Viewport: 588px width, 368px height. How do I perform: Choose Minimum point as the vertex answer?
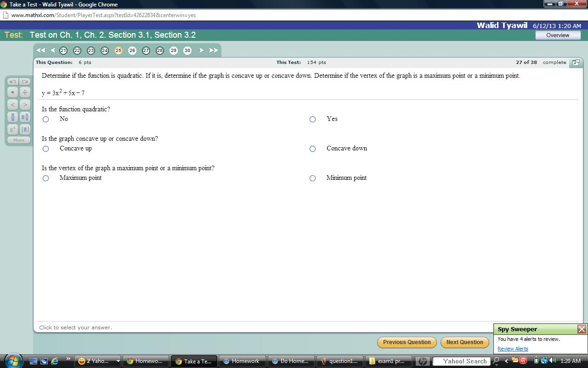312,178
